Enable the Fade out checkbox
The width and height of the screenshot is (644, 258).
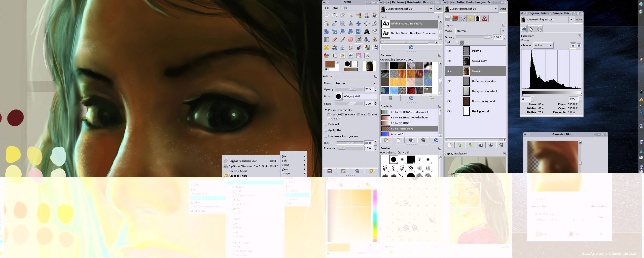pos(326,124)
